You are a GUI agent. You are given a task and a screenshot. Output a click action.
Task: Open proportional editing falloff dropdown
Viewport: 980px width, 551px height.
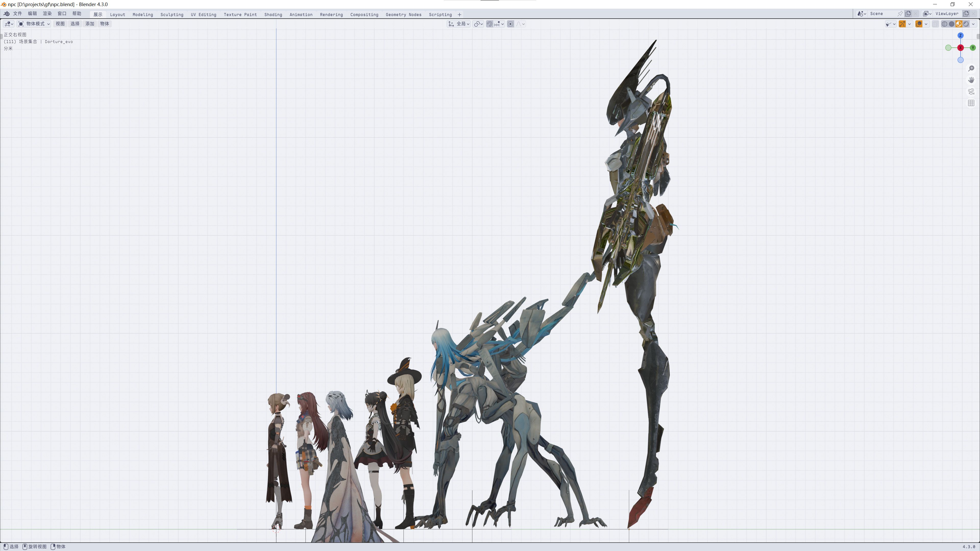click(x=520, y=23)
